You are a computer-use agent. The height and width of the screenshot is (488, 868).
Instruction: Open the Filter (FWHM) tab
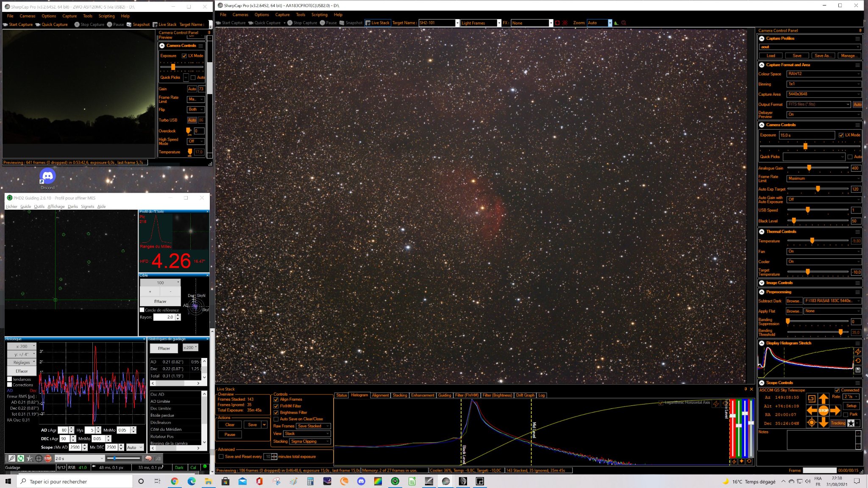(467, 395)
